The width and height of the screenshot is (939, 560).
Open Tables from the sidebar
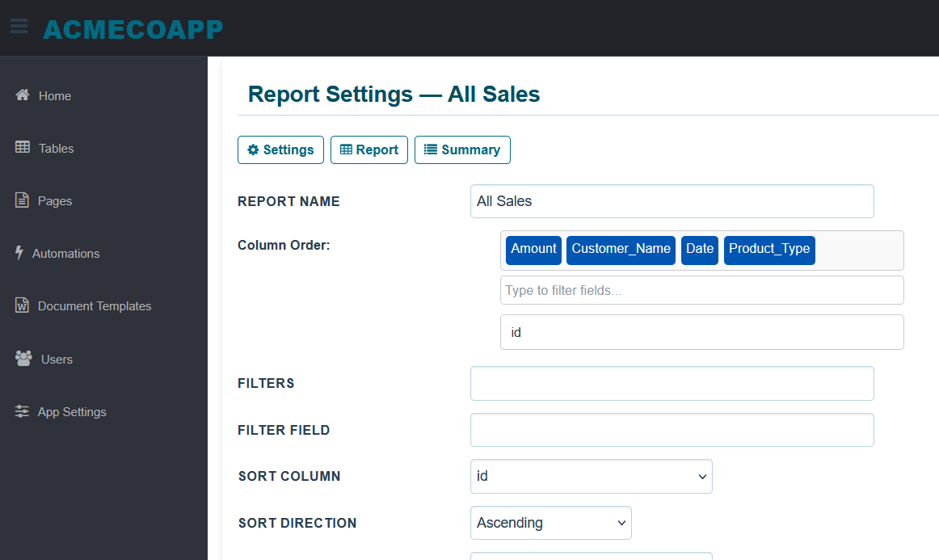[x=22, y=148]
